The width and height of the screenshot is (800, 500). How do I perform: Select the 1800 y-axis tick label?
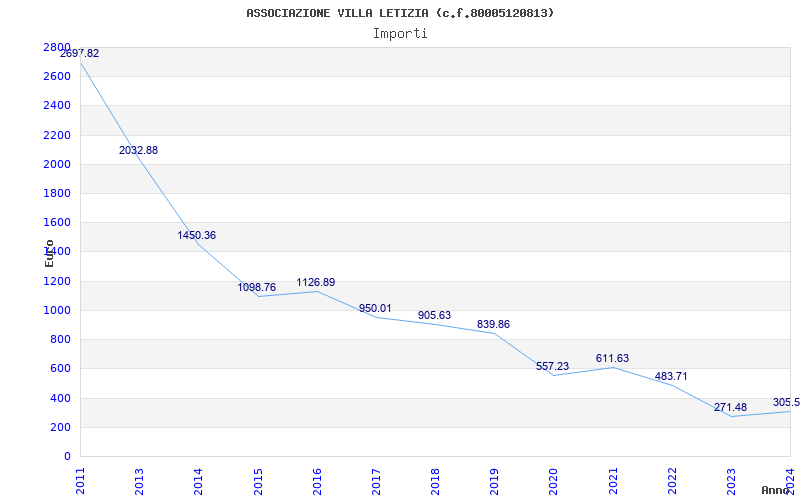coord(57,193)
